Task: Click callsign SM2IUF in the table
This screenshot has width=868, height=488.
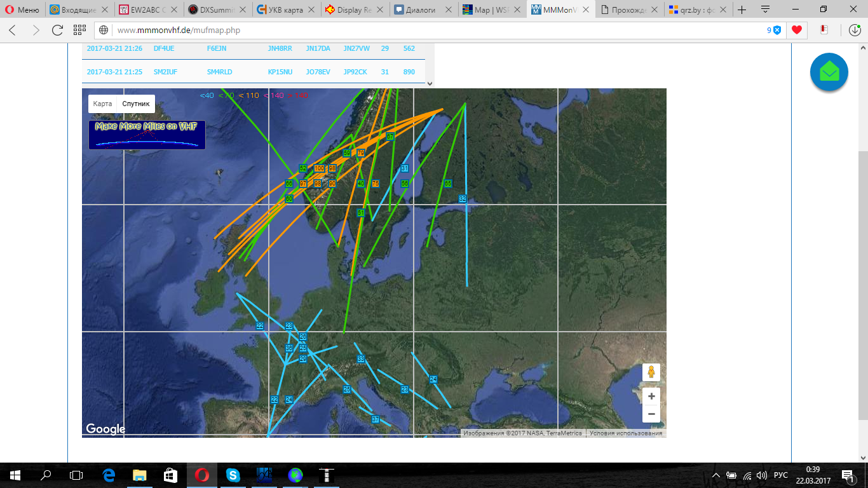Action: pyautogui.click(x=165, y=72)
